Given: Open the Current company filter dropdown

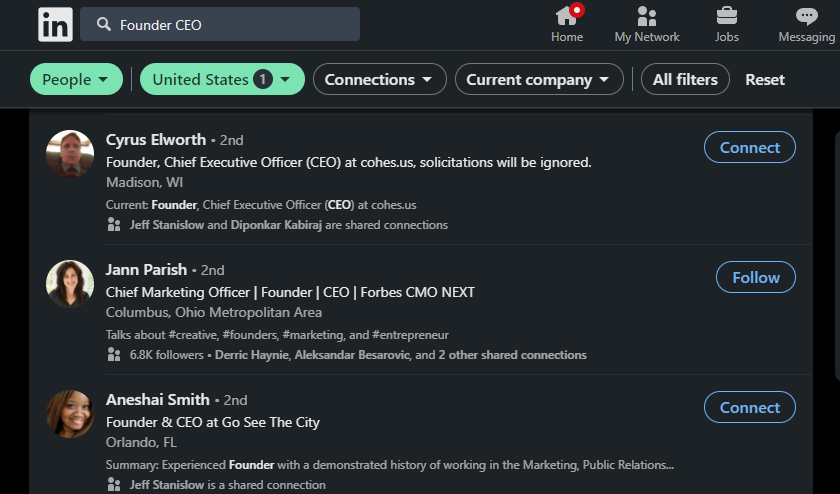Looking at the screenshot, I should pyautogui.click(x=538, y=80).
